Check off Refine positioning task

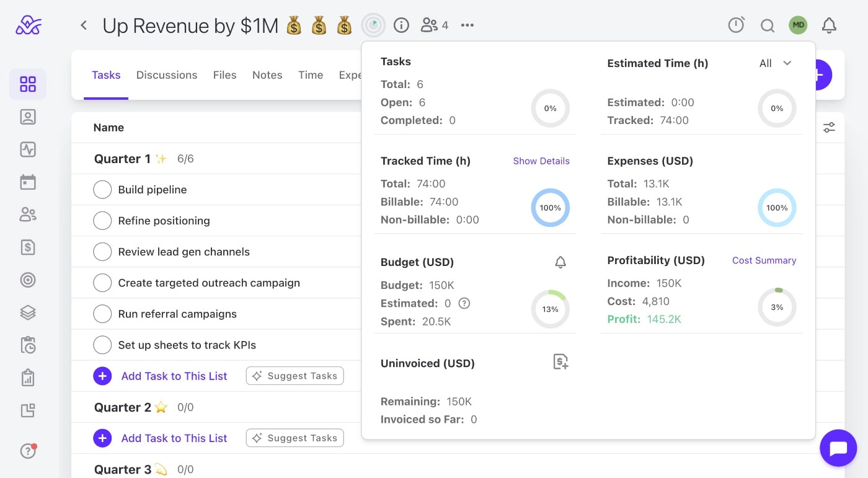pyautogui.click(x=102, y=221)
